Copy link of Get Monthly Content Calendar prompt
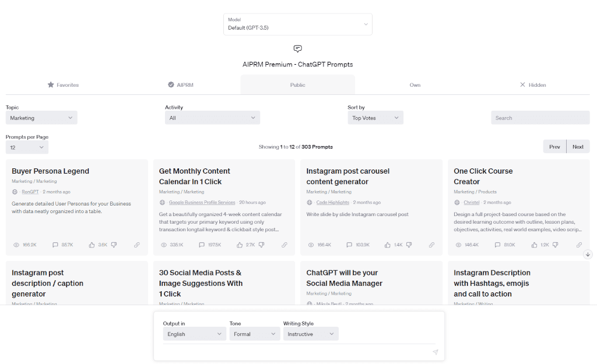This screenshot has width=597, height=364. (x=285, y=245)
